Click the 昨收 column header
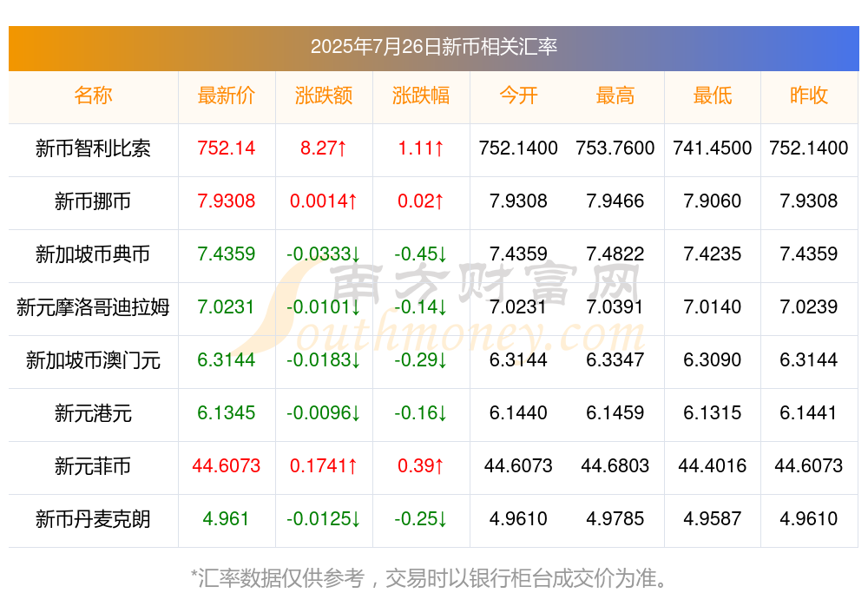Viewport: 868px width, 606px height. tap(809, 96)
